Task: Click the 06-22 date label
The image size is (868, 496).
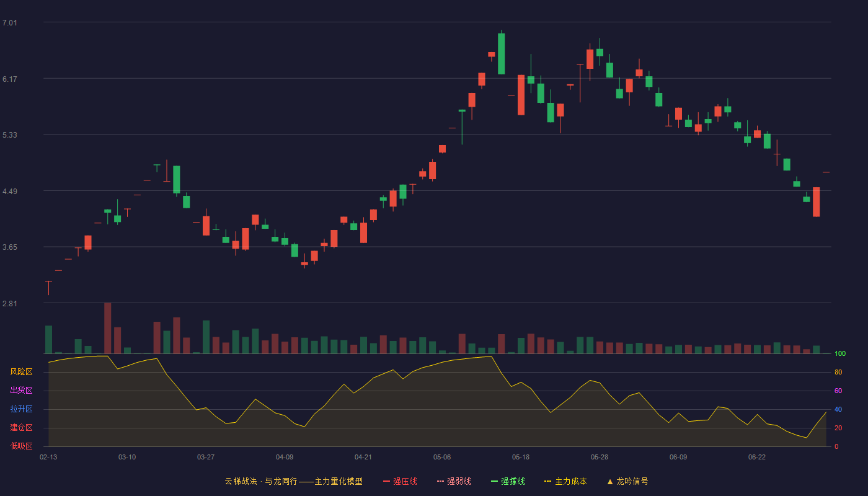Action: click(757, 457)
